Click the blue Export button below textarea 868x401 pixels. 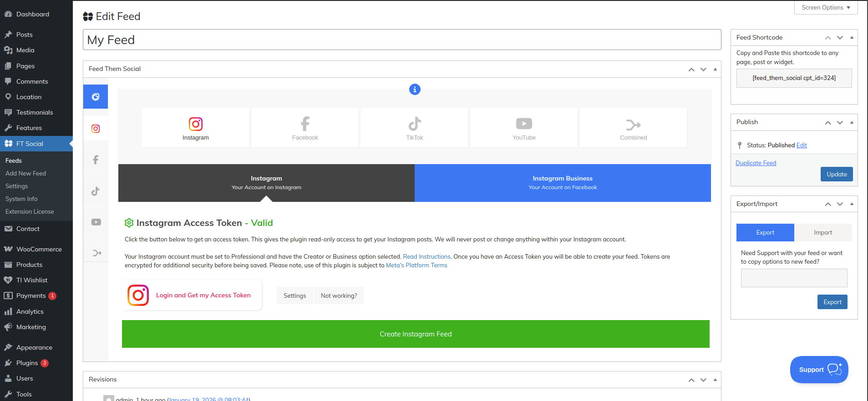click(832, 302)
